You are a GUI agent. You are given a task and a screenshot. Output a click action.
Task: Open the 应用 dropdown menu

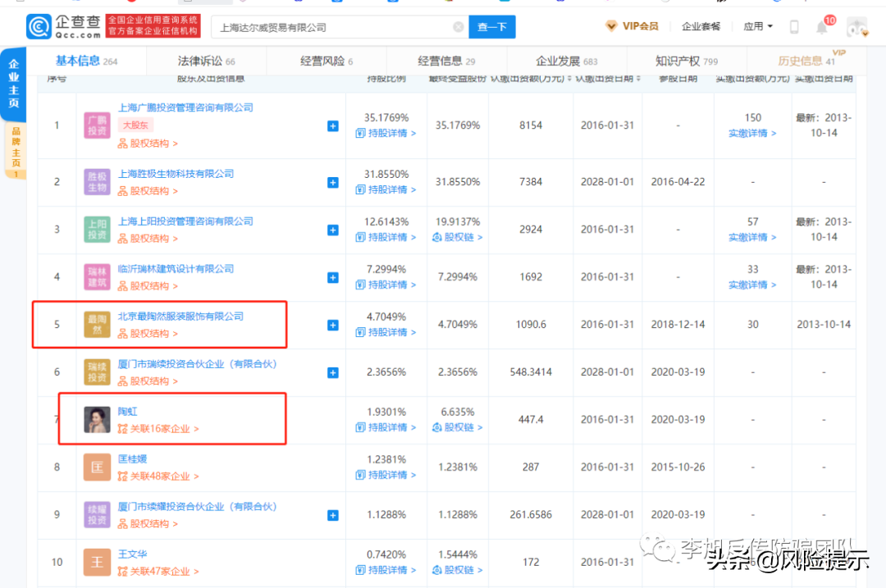[758, 26]
